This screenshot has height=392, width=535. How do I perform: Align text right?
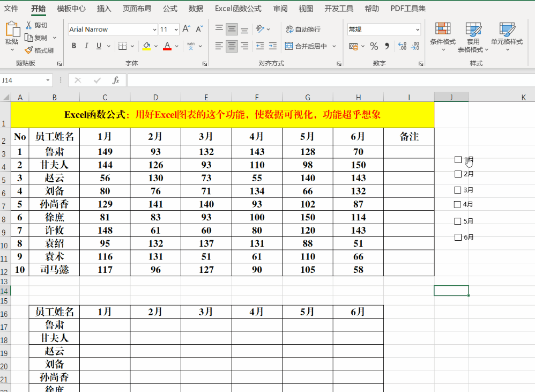(x=244, y=46)
